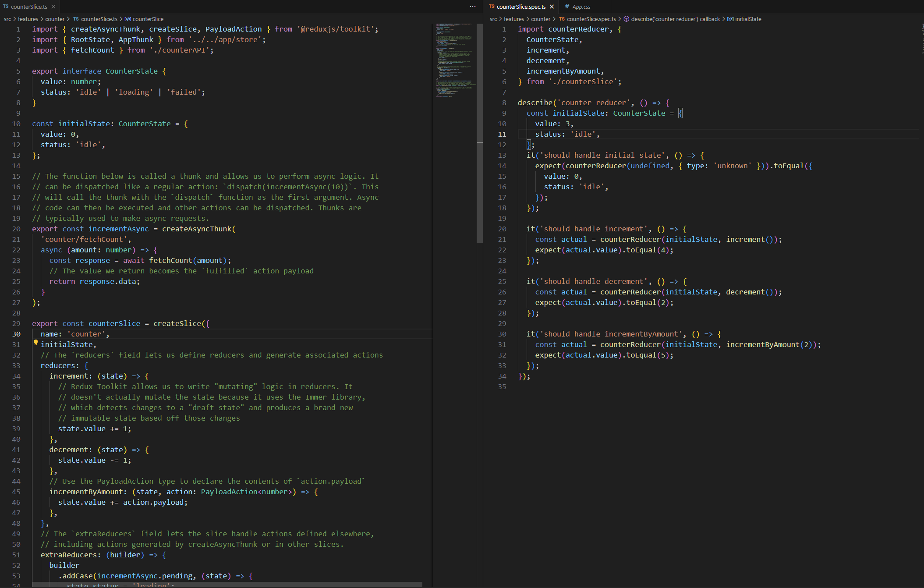Click 'incrementByAmount,' import on right line 5
This screenshot has height=588, width=924.
point(565,71)
